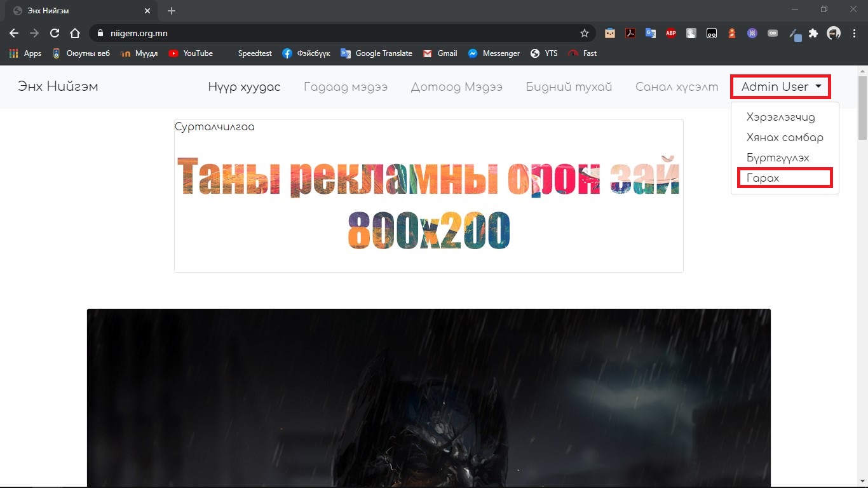Screen dimensions: 868x488
Task: Go to the browser home page
Action: pyautogui.click(x=75, y=33)
